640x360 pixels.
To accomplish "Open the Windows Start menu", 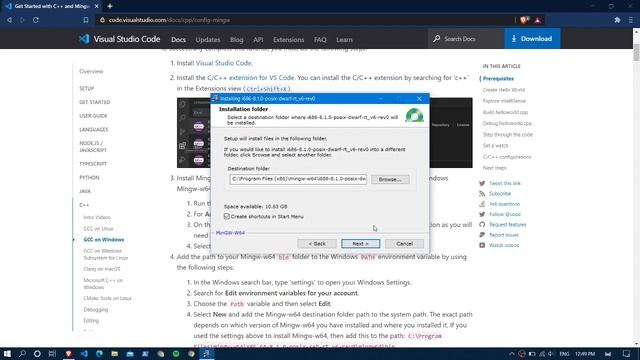I will pos(7,353).
